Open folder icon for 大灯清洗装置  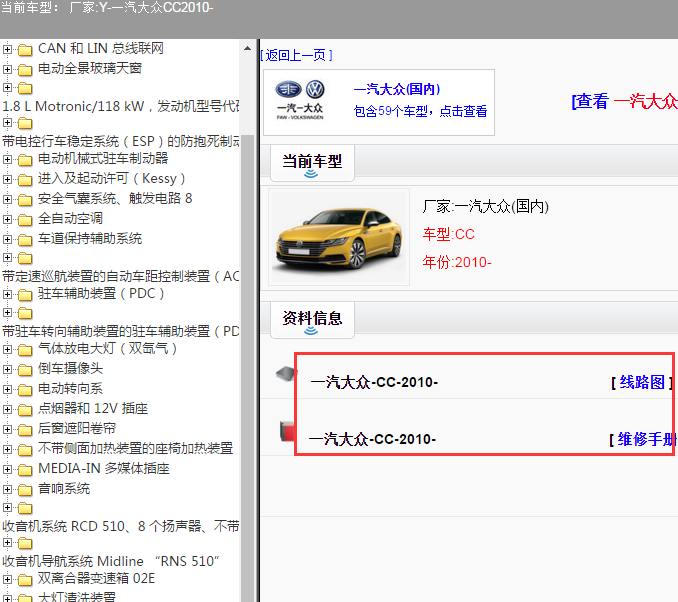point(25,598)
